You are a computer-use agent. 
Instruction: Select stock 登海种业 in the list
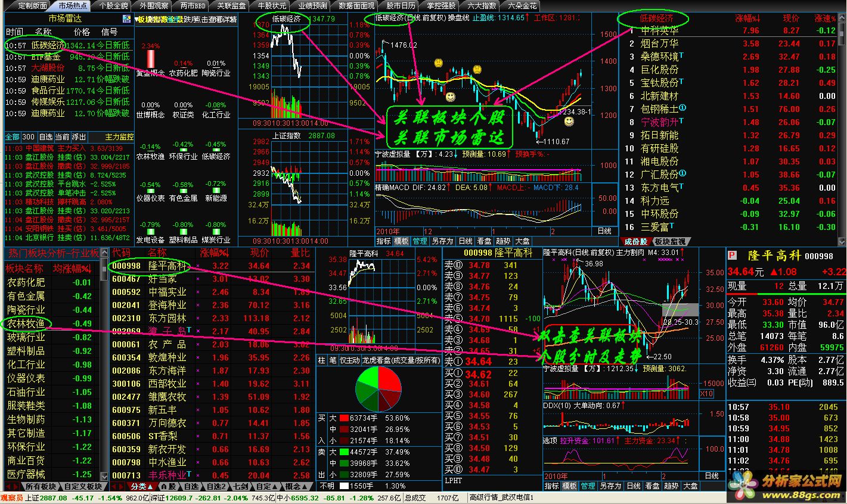point(212,305)
